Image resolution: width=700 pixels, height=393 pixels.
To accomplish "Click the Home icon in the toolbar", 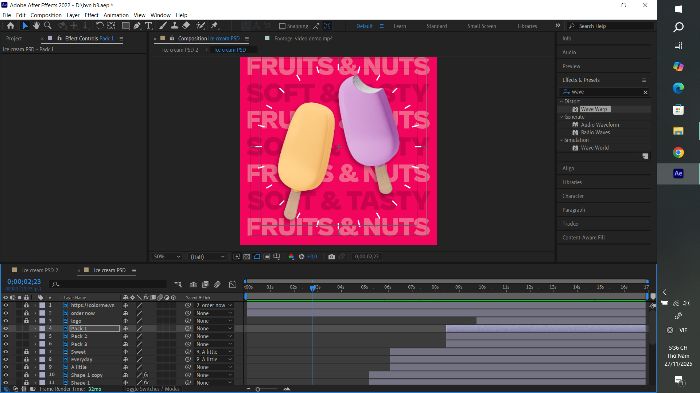I will pos(10,26).
